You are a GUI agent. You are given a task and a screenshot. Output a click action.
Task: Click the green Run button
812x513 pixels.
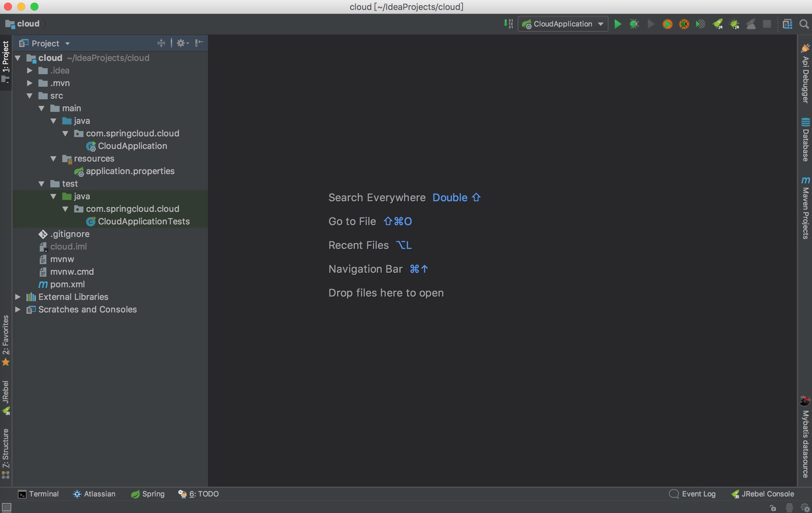point(617,24)
